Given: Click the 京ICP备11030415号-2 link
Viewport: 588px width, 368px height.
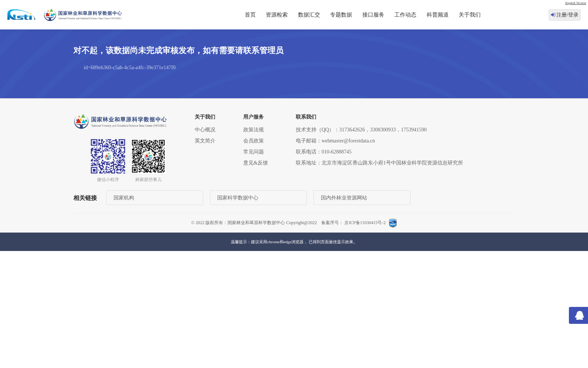Looking at the screenshot, I should (365, 223).
